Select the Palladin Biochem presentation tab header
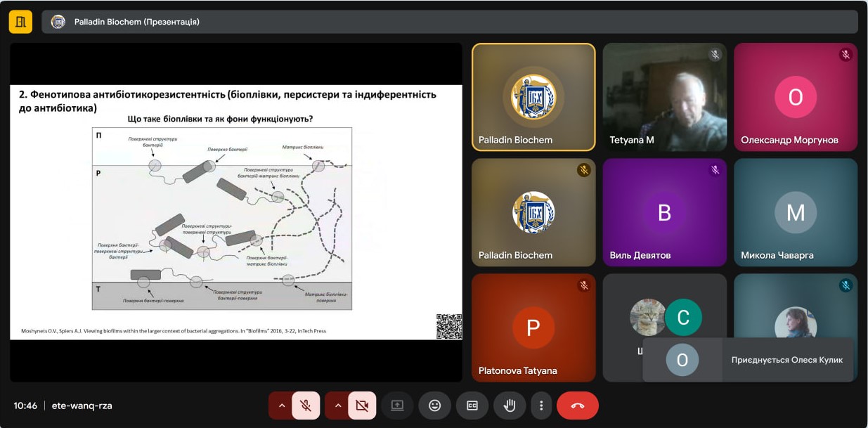The width and height of the screenshot is (868, 428). 136,22
